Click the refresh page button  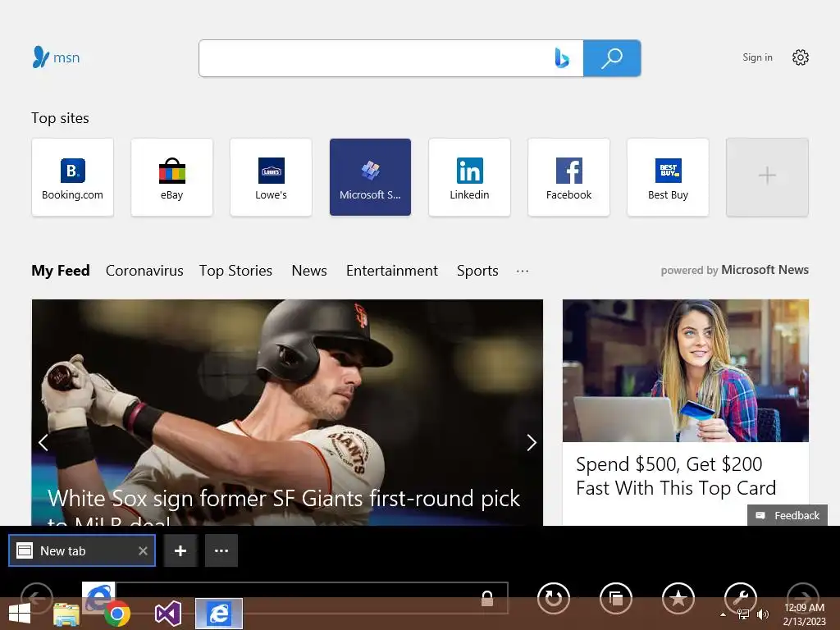(x=554, y=598)
